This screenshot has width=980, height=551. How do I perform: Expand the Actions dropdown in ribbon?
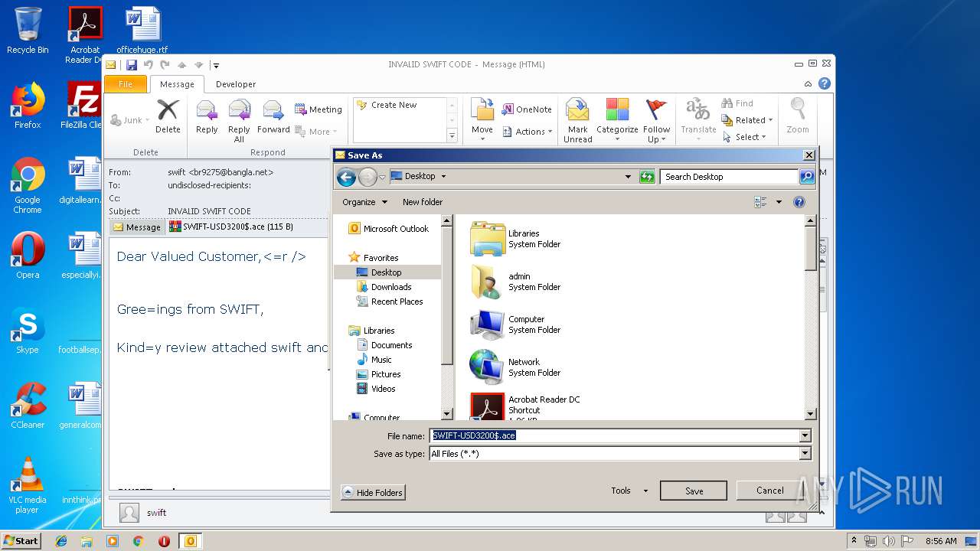coord(549,132)
